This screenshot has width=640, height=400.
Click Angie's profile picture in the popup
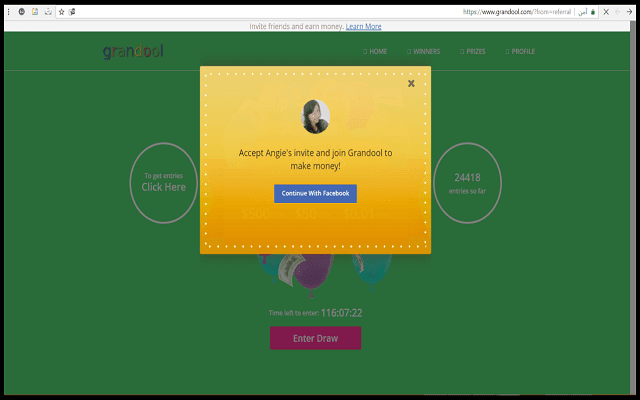pos(315,117)
